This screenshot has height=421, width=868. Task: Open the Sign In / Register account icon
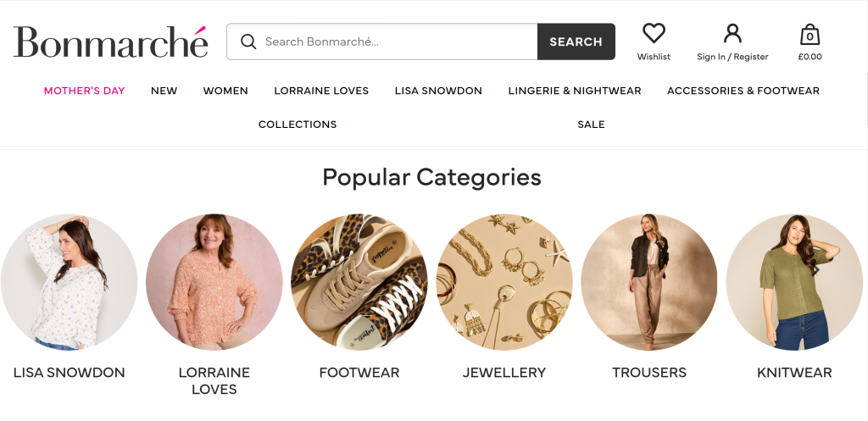732,34
